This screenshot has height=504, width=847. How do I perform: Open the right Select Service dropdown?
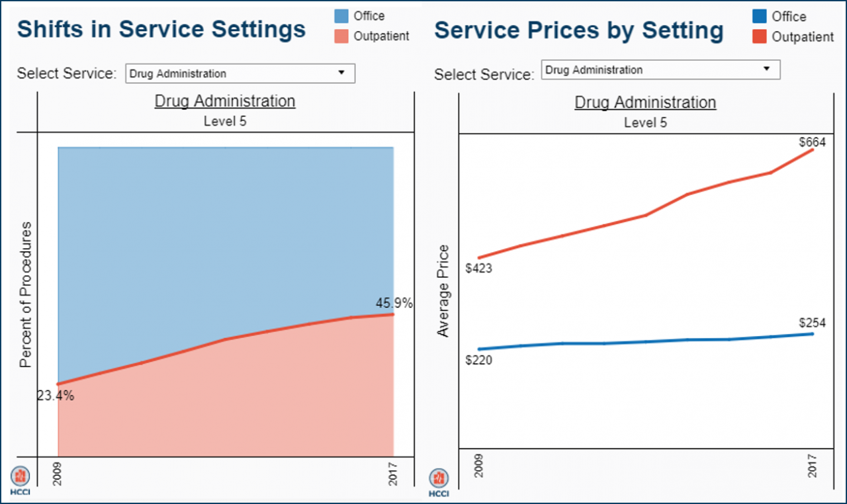[660, 69]
